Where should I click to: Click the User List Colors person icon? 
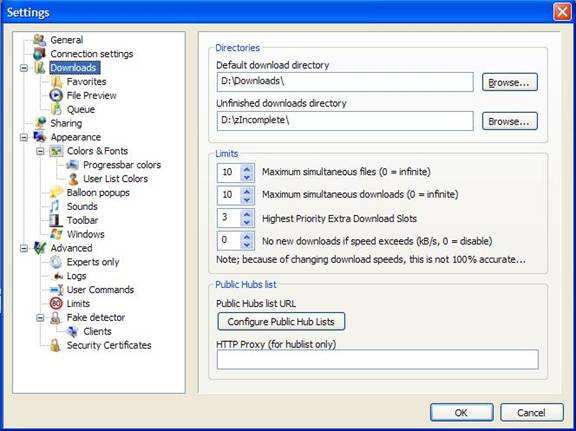tap(73, 179)
